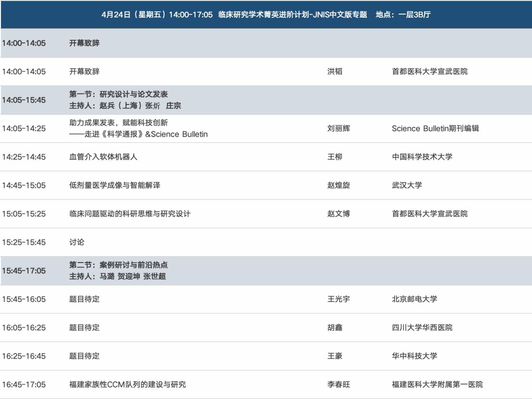
Task: Click the topic '福建家族性CCM队列的建设与研究'
Action: coord(128,385)
